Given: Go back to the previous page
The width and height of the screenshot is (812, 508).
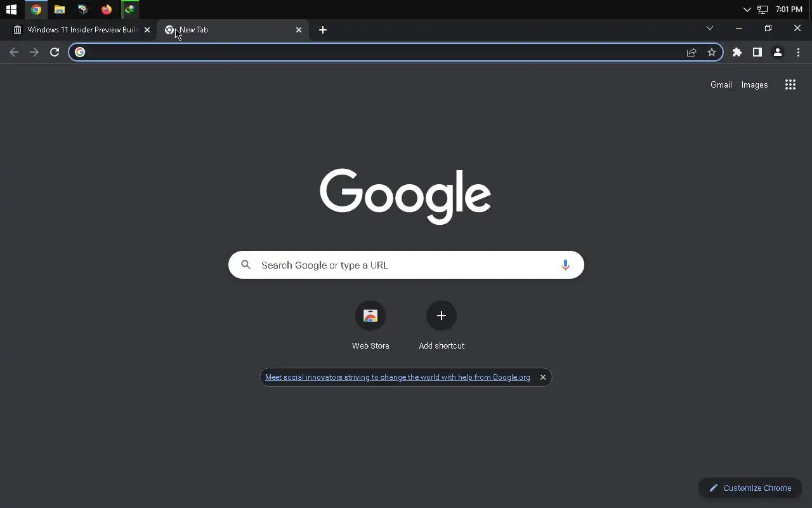Looking at the screenshot, I should [x=14, y=52].
